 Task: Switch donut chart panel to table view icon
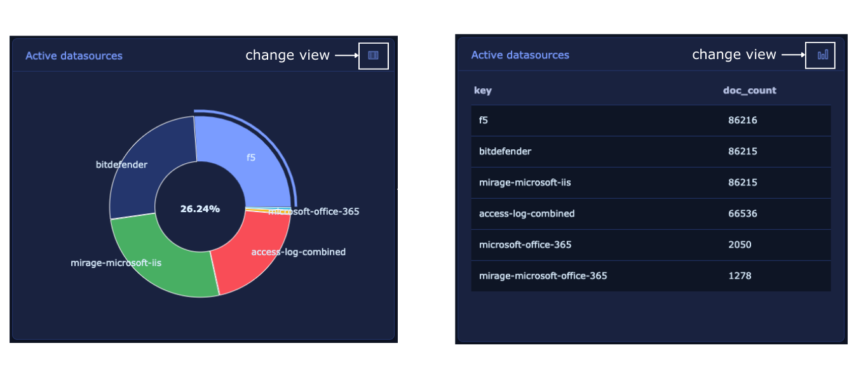pos(373,55)
